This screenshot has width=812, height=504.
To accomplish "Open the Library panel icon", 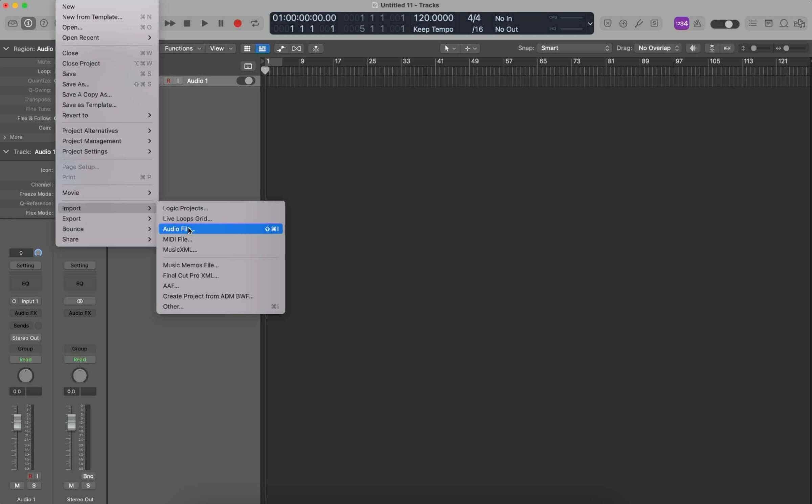I will (x=13, y=23).
